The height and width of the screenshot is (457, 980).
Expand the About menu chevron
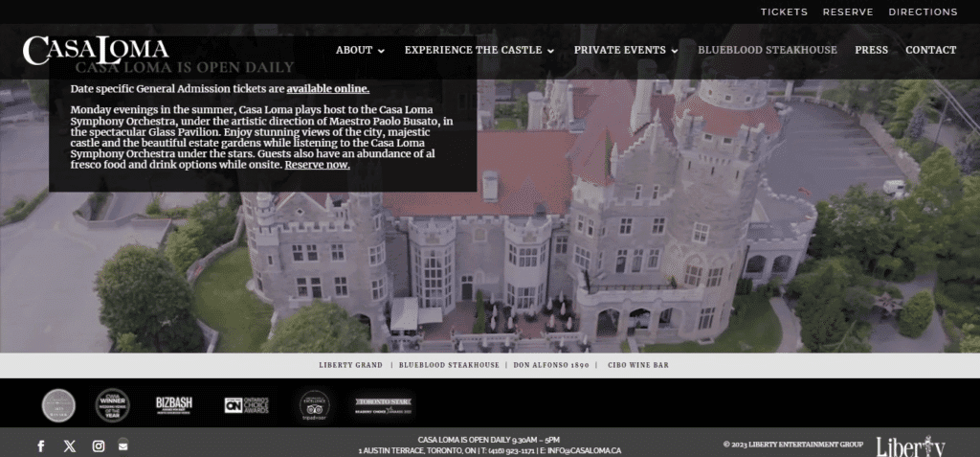click(381, 51)
